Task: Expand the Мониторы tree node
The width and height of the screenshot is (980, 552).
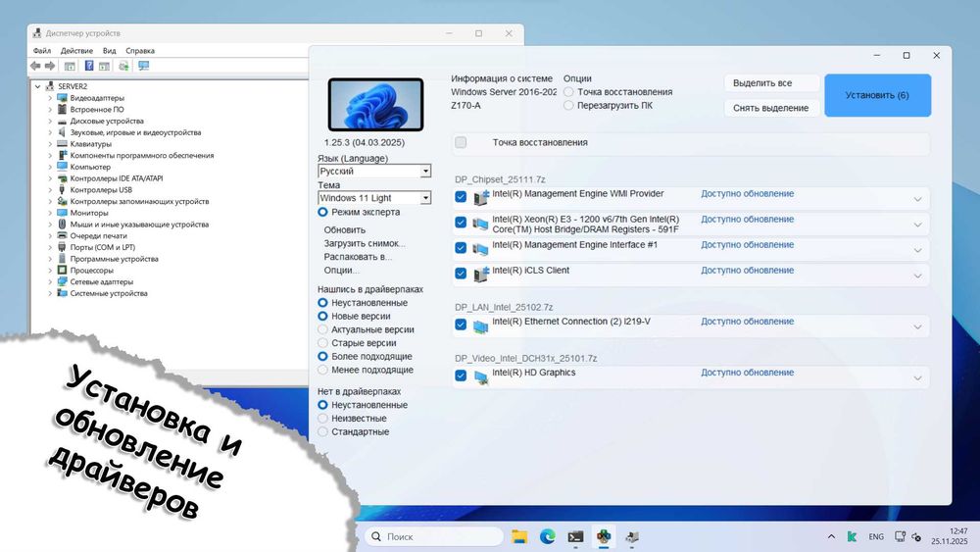Action: tap(50, 213)
